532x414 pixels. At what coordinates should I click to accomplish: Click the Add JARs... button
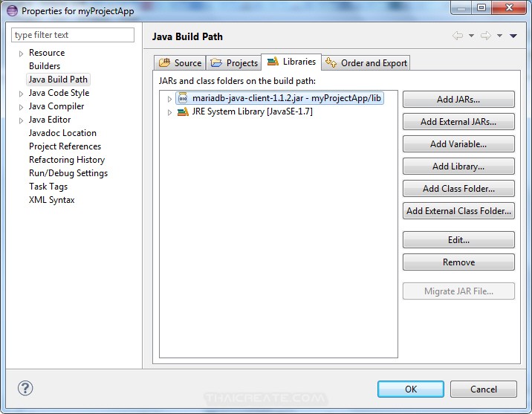[x=458, y=100]
